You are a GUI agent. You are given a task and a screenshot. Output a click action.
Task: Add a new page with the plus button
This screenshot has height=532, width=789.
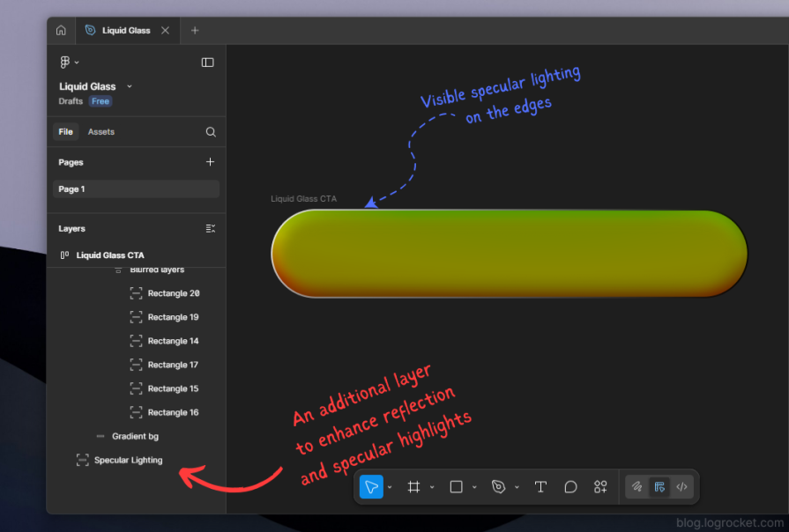[x=210, y=162]
